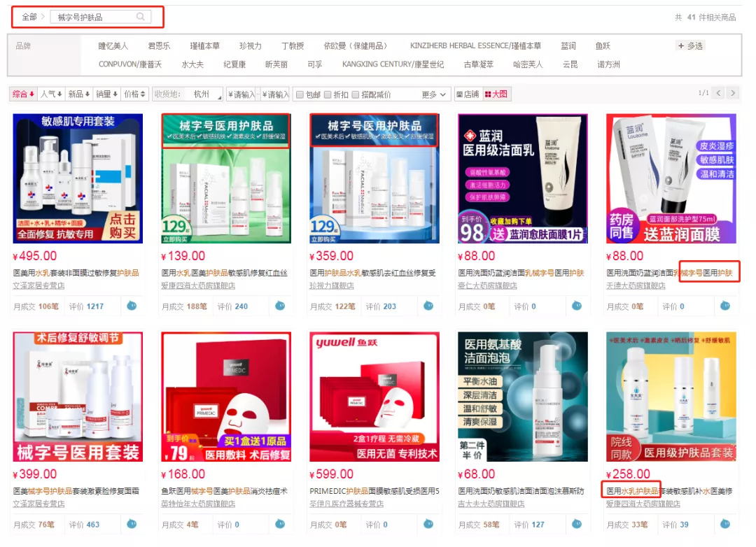Click the chat icon for the ¥258.00 product
756x547 pixels.
pos(725,524)
